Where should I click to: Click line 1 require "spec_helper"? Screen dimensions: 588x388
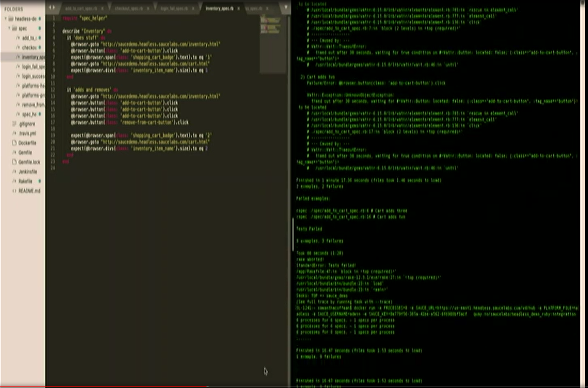[x=85, y=18]
